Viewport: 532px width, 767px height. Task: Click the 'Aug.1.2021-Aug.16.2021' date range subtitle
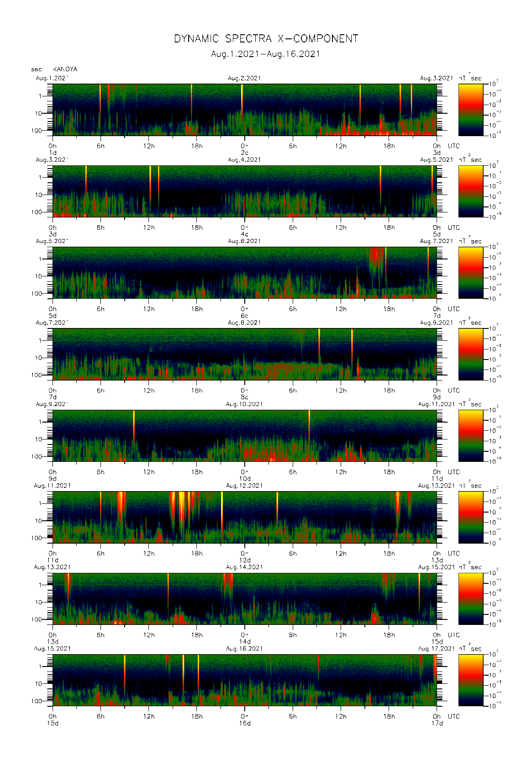266,54
